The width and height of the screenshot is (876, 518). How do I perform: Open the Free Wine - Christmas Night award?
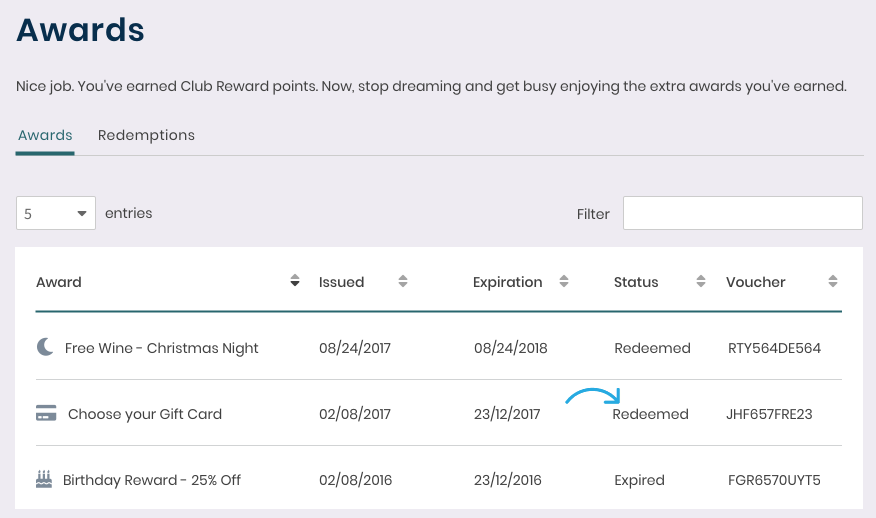pyautogui.click(x=161, y=348)
